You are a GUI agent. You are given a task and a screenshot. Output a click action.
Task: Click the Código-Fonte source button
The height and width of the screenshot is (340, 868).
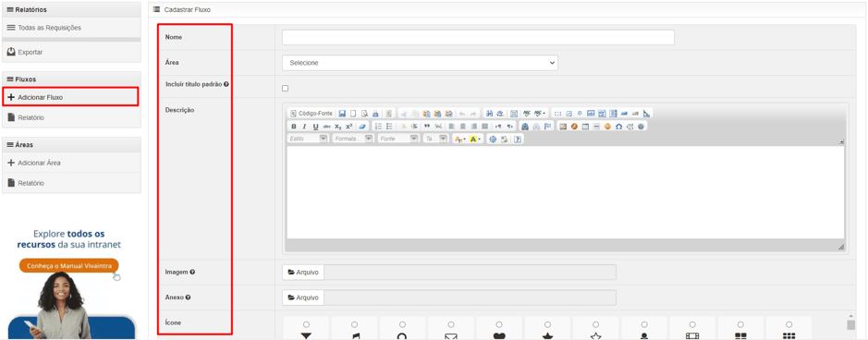coord(312,114)
